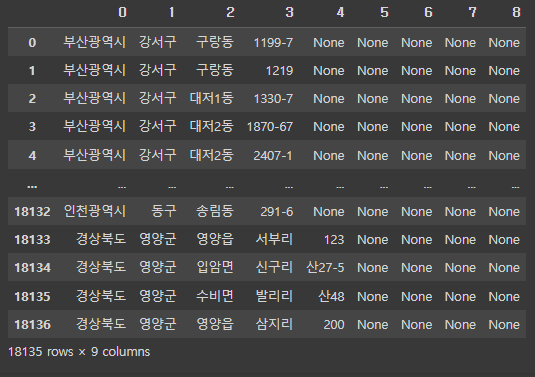This screenshot has width=535, height=377.
Task: Click 부산광역시 in row 0
Action: click(x=95, y=42)
